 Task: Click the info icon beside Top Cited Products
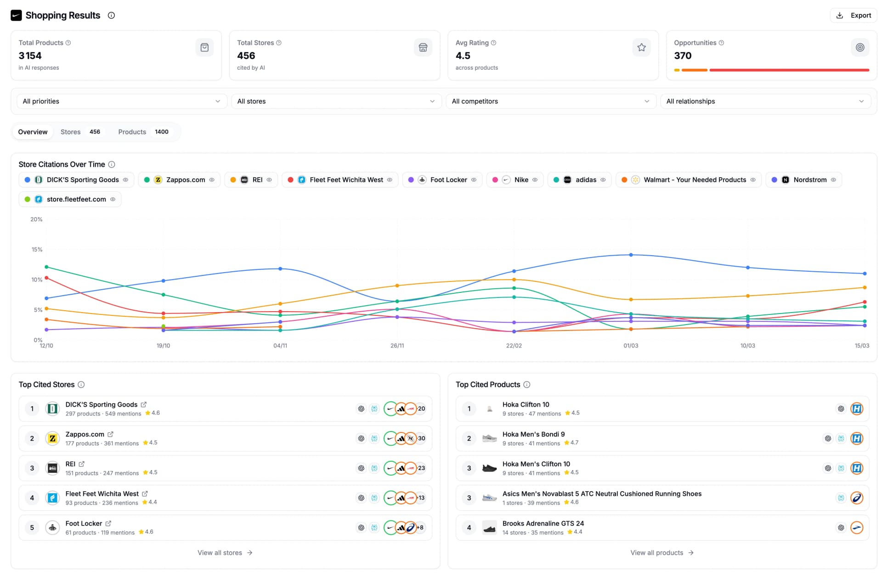coord(527,385)
